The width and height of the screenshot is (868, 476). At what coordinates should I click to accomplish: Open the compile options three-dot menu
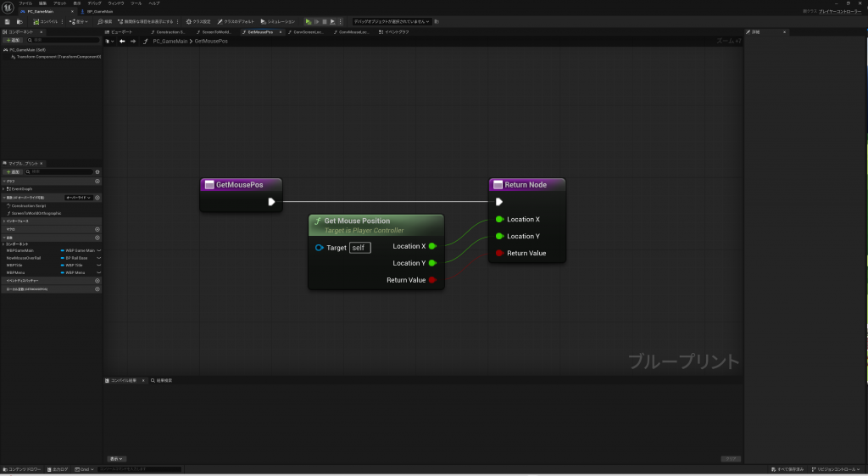click(62, 21)
